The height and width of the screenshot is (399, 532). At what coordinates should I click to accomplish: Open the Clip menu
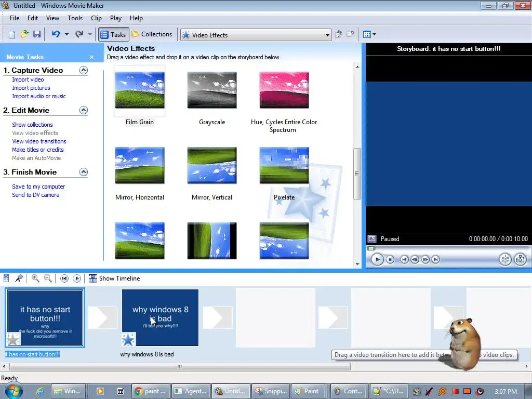point(96,18)
